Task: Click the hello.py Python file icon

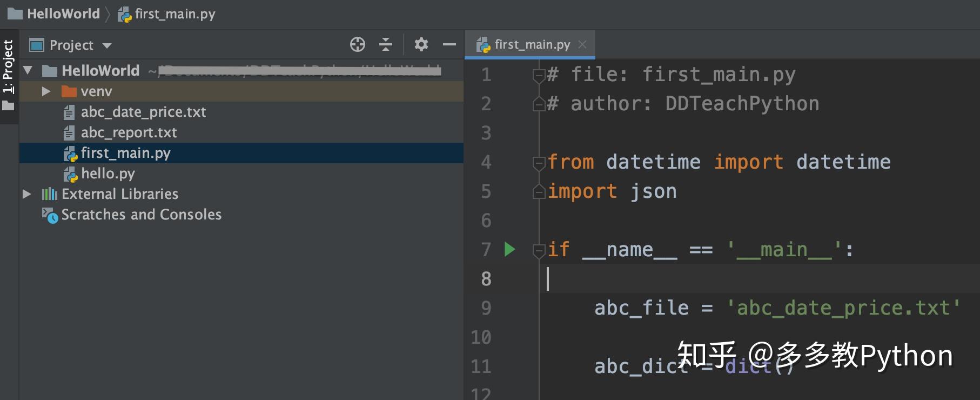Action: (70, 174)
